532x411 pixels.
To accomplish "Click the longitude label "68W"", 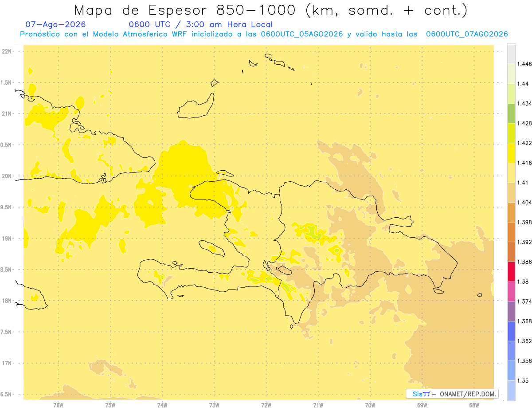I will click(x=474, y=405).
